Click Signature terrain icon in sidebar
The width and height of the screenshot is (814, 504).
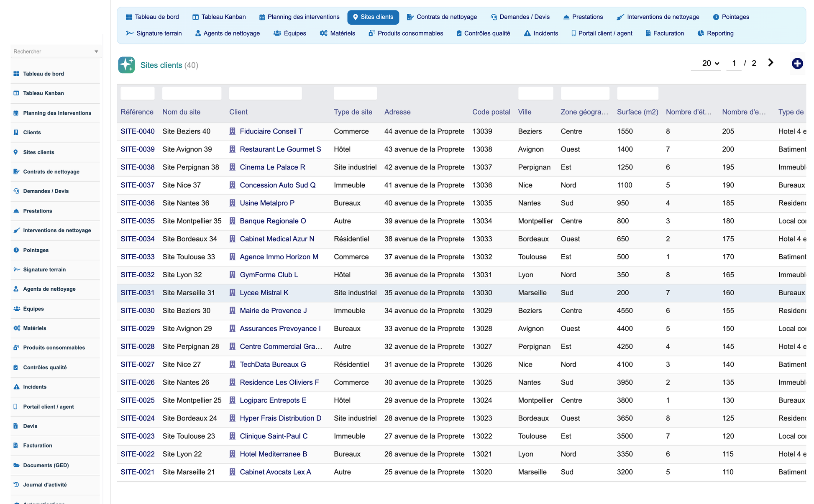[x=16, y=269]
